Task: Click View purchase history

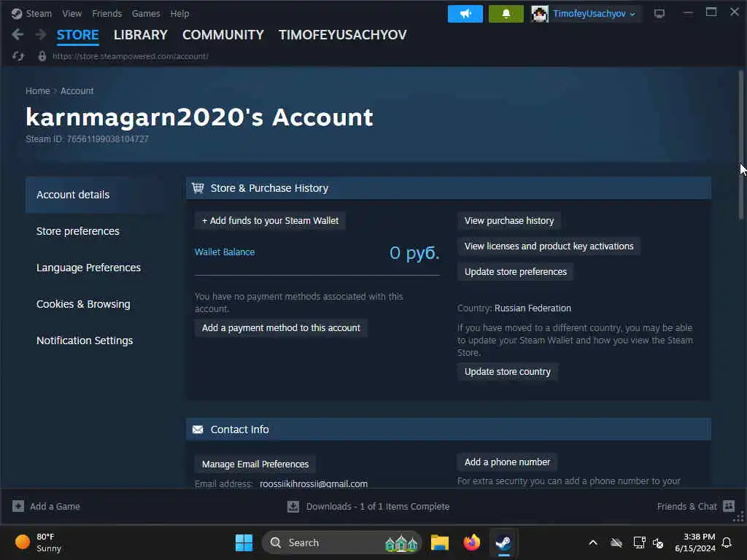Action: point(509,221)
